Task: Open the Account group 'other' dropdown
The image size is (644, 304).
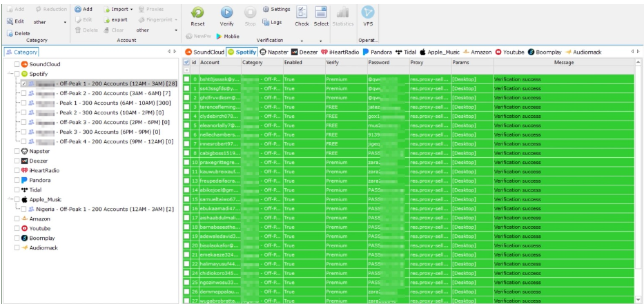Action: tap(176, 30)
